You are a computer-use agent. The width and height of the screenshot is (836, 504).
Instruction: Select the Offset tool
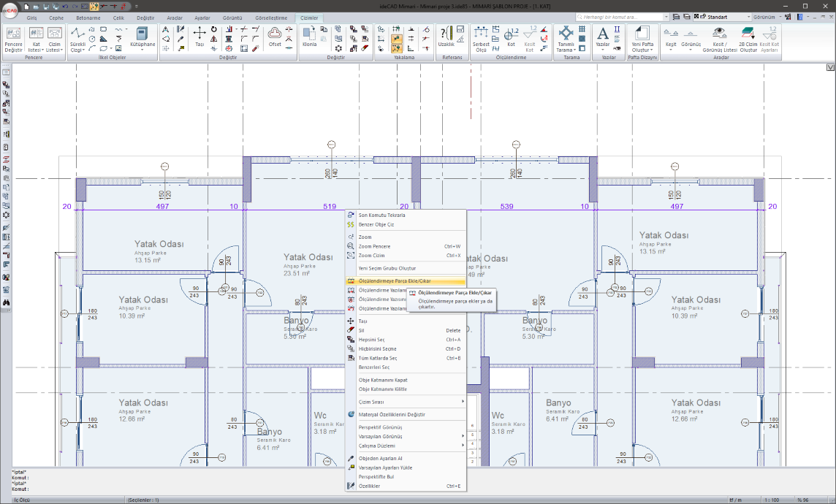[x=275, y=37]
